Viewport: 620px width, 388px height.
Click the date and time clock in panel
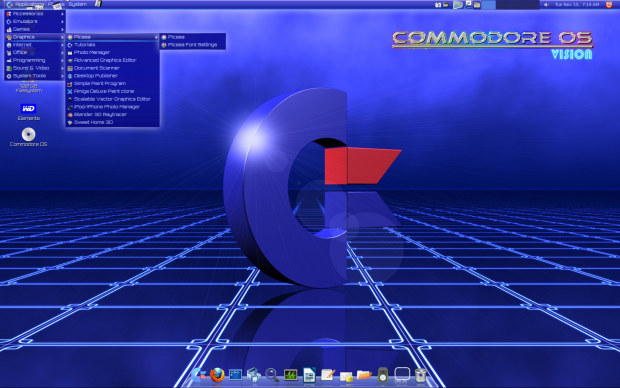point(577,4)
